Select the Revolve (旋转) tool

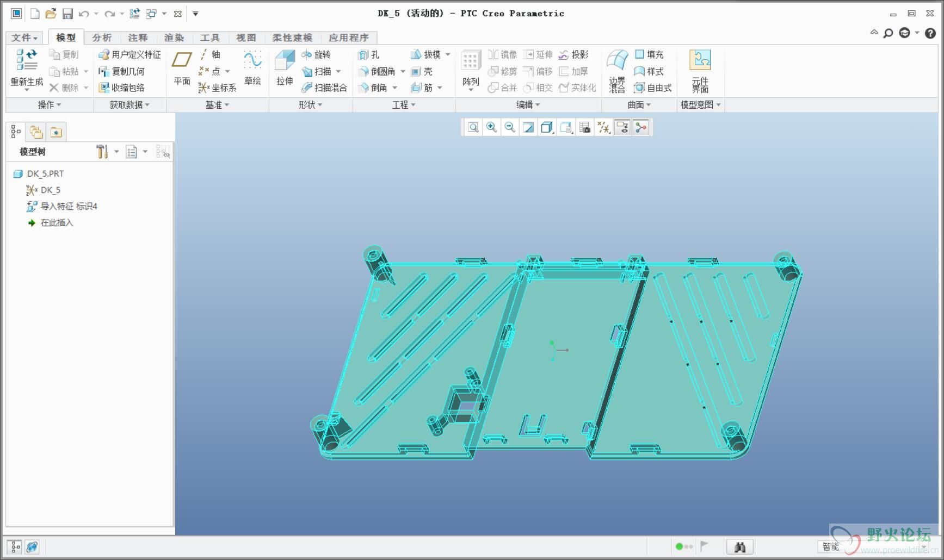point(316,54)
